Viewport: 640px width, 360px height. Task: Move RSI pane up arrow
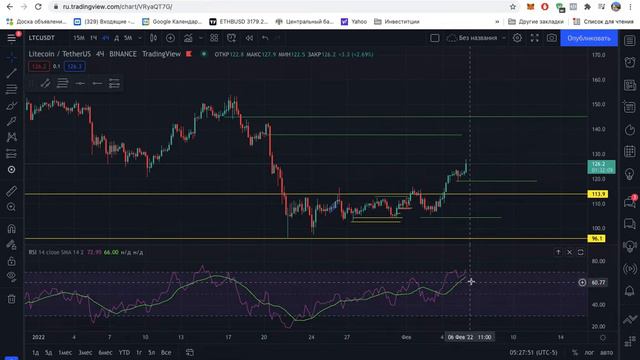558,252
